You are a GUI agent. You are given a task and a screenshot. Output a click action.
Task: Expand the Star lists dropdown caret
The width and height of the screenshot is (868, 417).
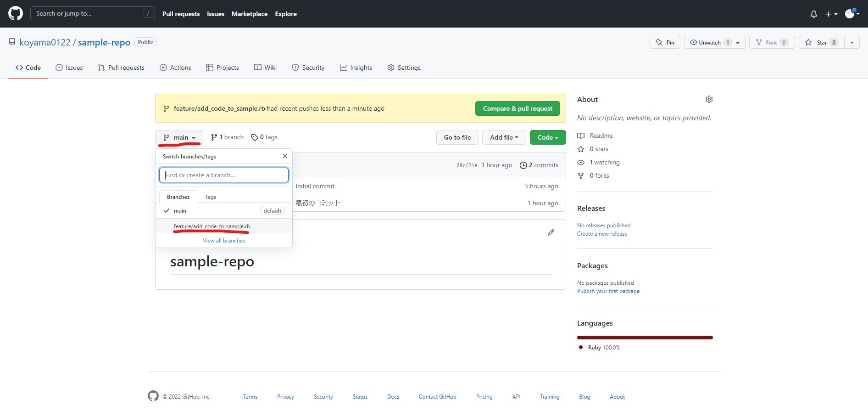pyautogui.click(x=852, y=42)
